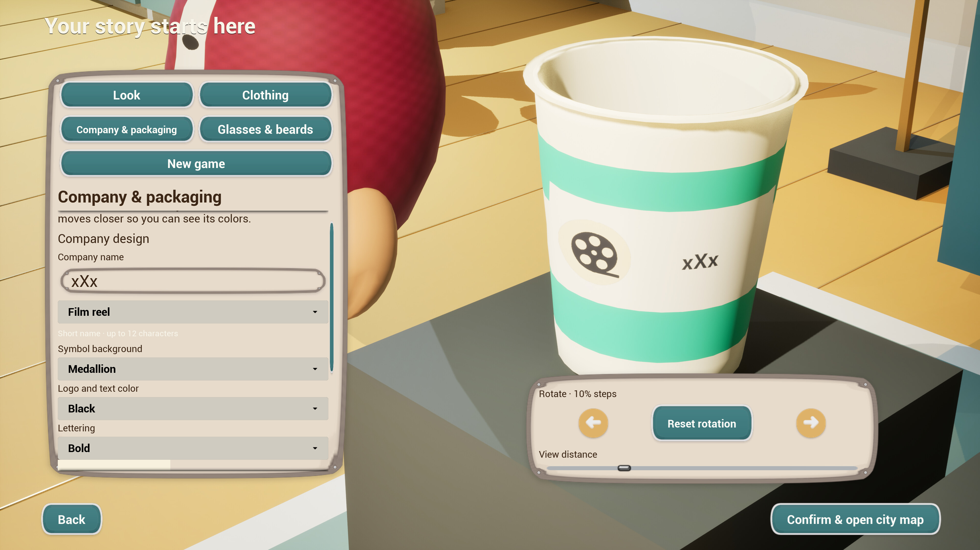Click the Back button
The image size is (980, 550).
[72, 520]
